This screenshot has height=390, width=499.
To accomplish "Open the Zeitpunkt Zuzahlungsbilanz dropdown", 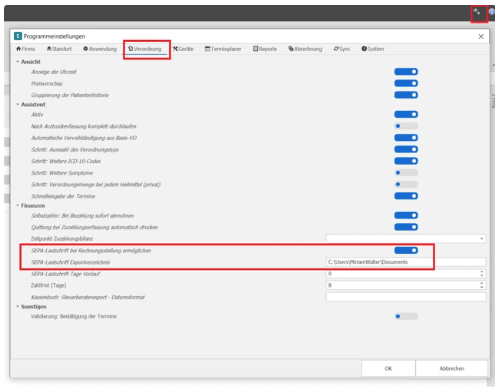I will (406, 239).
